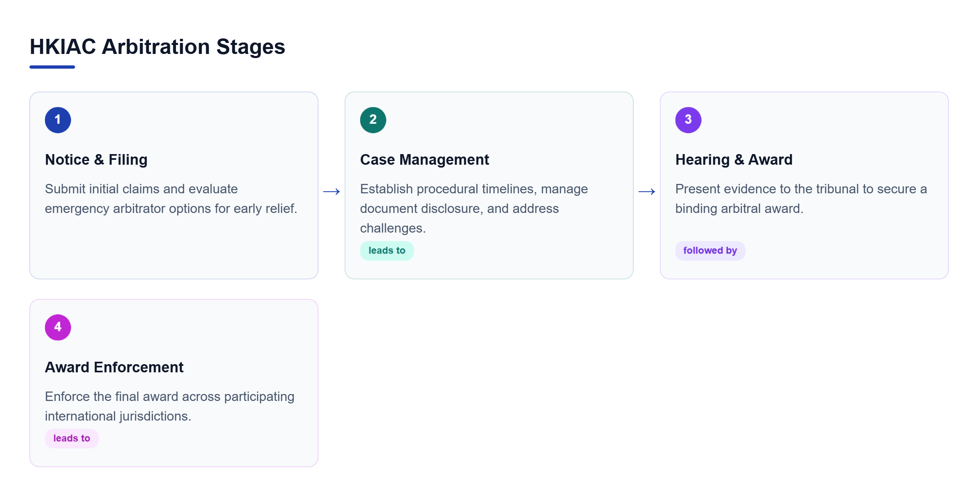The image size is (980, 497).
Task: Select the Case Management heading
Action: [425, 160]
